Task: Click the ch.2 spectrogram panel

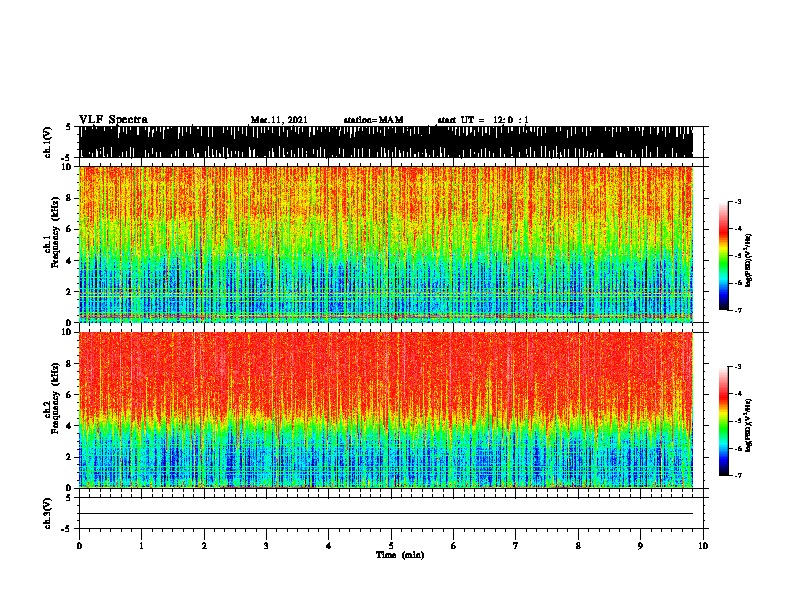Action: (x=386, y=410)
